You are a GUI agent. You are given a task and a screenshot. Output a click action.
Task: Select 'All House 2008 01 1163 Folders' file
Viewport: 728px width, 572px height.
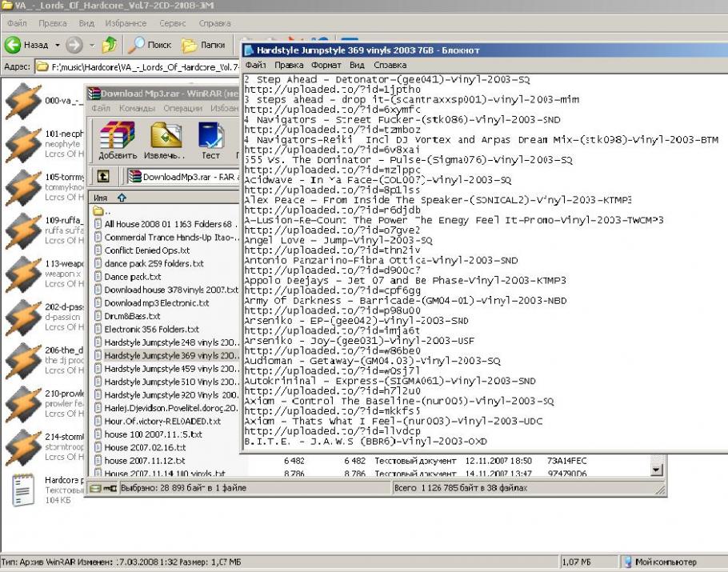coord(166,224)
